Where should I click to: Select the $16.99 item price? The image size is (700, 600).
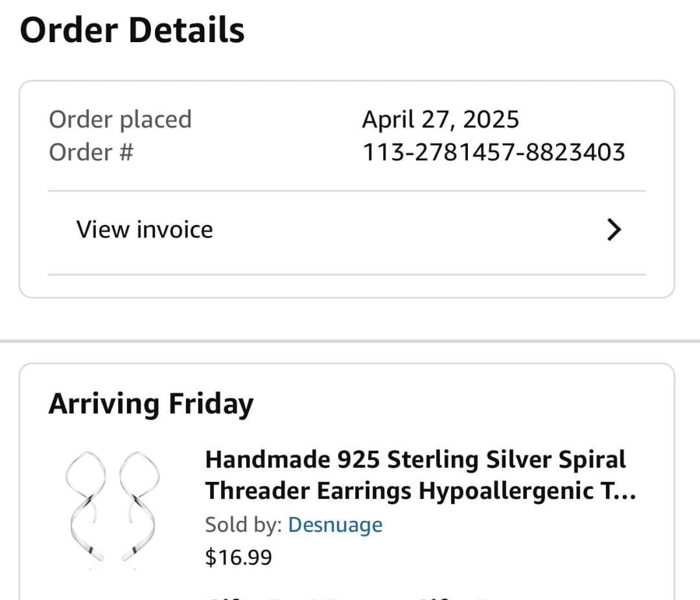coord(239,557)
